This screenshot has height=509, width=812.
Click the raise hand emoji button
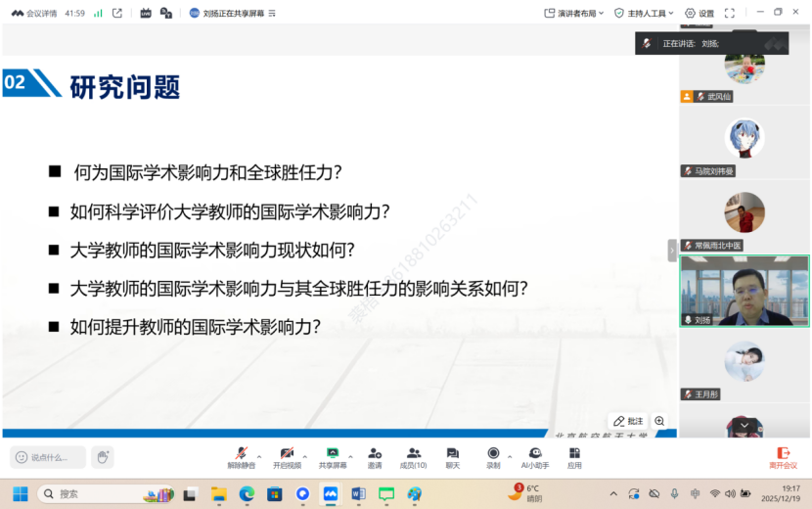coord(103,457)
